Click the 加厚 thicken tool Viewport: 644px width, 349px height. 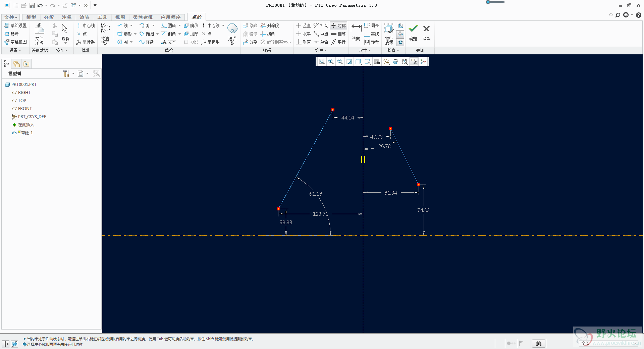[x=191, y=34]
